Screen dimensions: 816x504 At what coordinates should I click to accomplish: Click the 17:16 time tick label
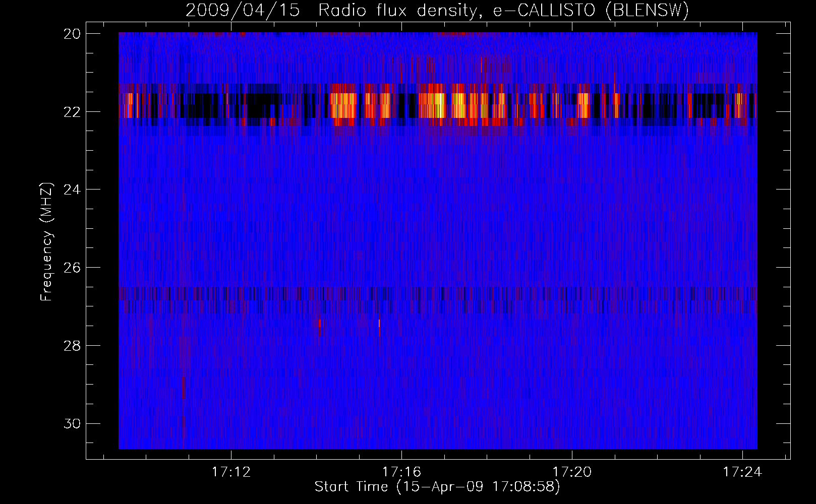[401, 472]
